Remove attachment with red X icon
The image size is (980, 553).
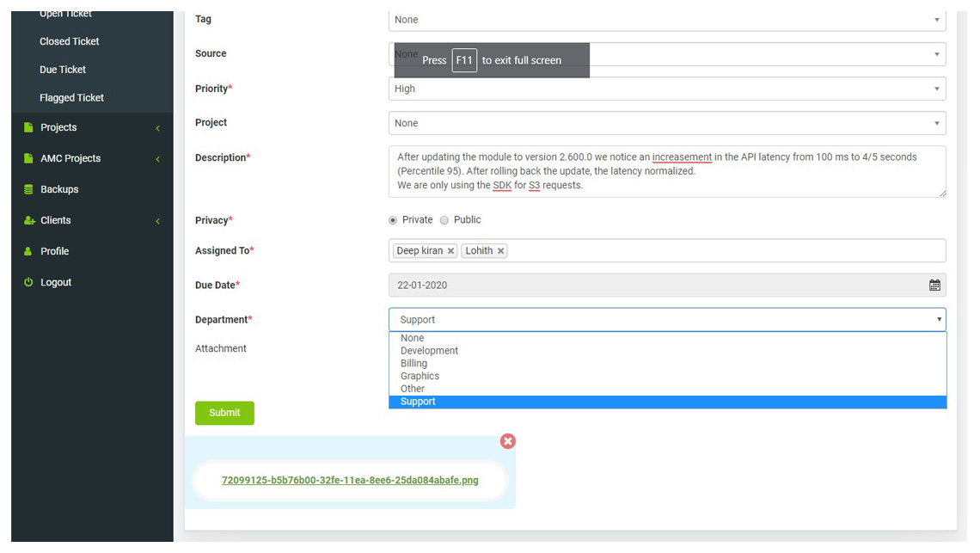pos(507,441)
